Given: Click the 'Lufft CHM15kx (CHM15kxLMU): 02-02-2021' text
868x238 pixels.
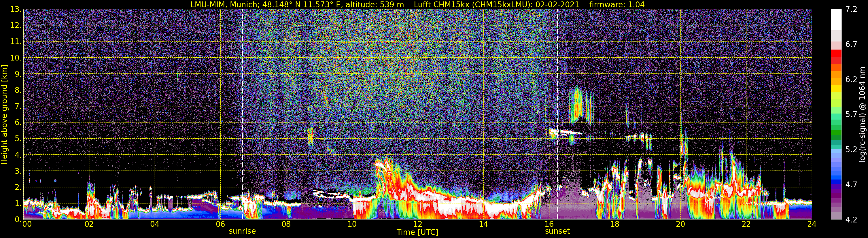Looking at the screenshot, I should click(496, 4).
